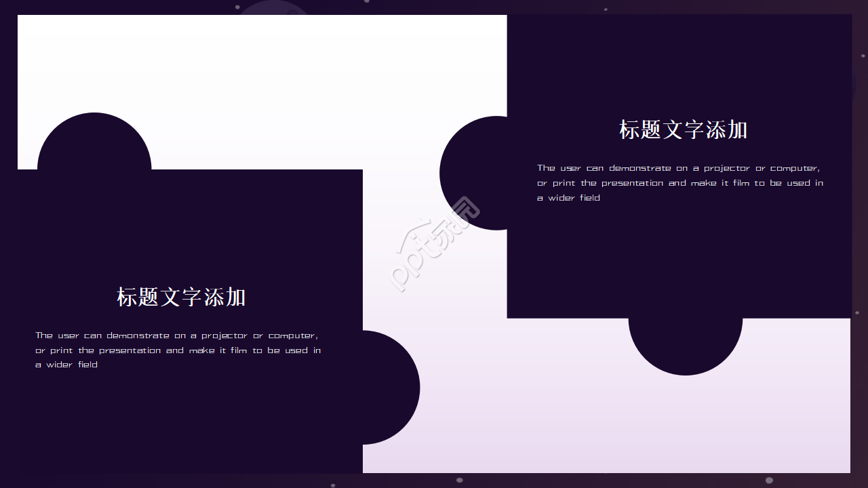Select the lower-left heading 标题文字添加
This screenshot has height=488, width=868.
181,297
